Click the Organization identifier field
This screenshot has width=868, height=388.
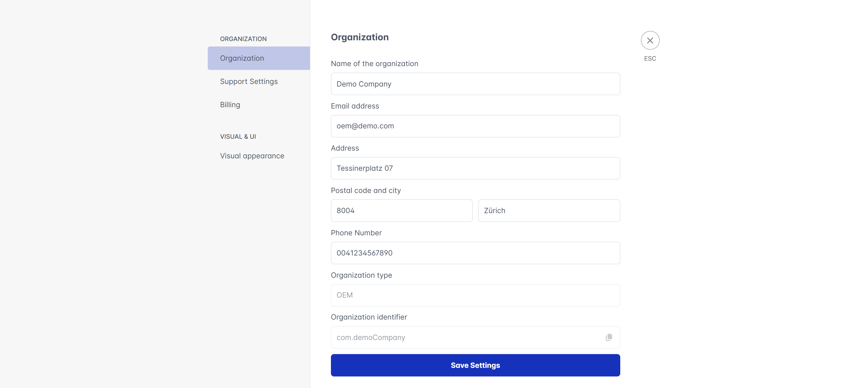point(465,337)
